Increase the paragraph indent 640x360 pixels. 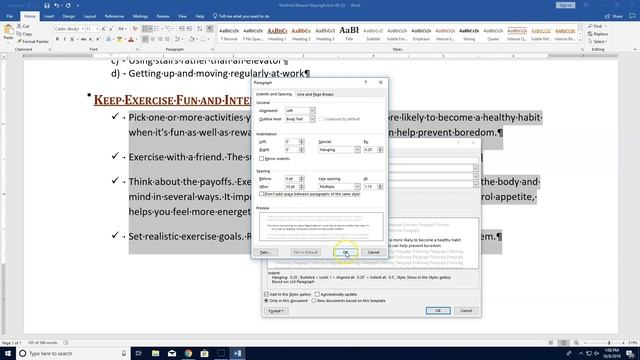pos(189,29)
